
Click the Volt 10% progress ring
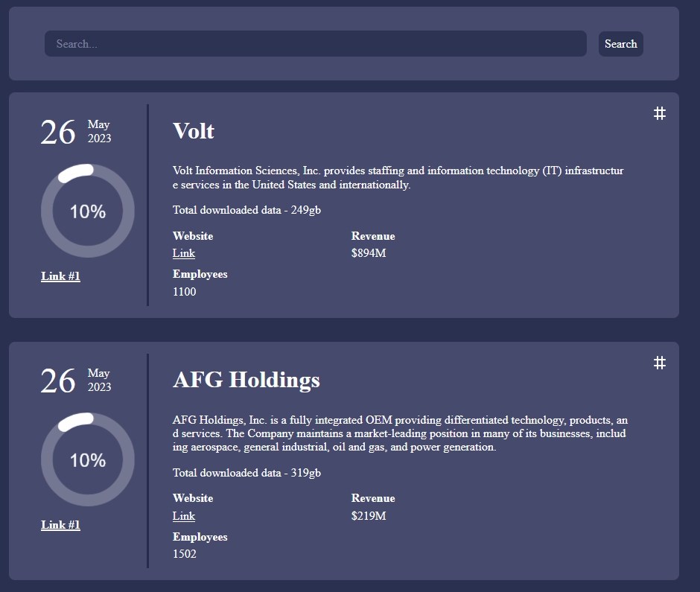(x=87, y=211)
